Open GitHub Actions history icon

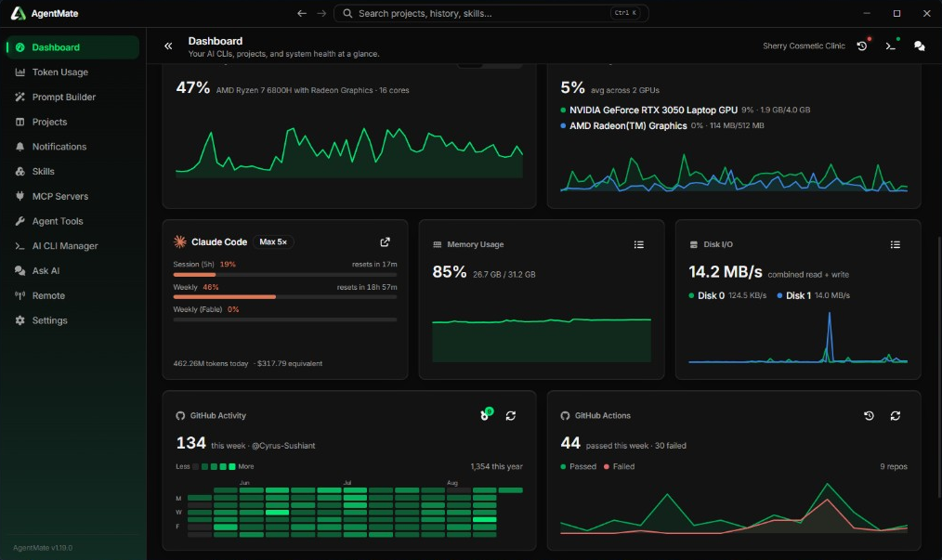pos(869,416)
